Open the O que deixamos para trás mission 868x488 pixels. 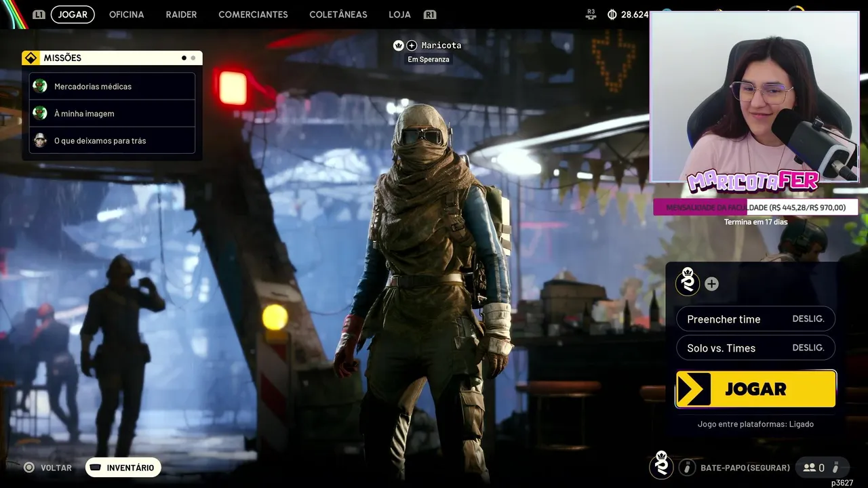click(x=113, y=140)
